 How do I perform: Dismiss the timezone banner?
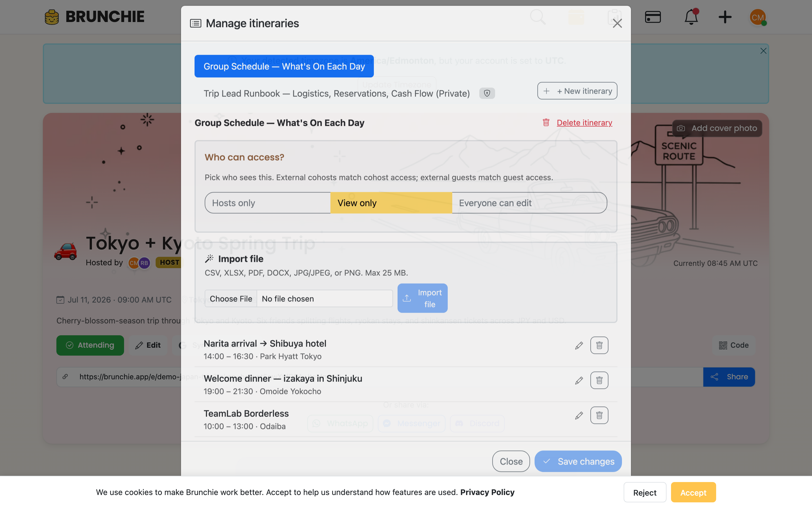pyautogui.click(x=763, y=51)
